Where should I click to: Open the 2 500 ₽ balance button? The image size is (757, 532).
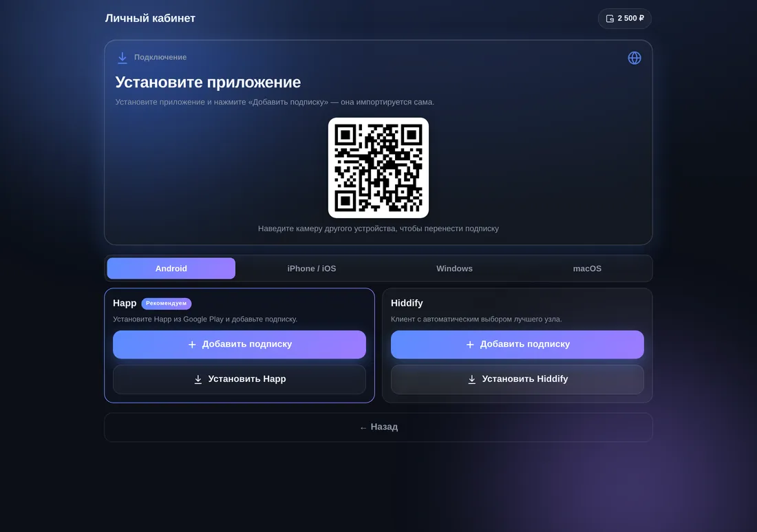click(x=625, y=19)
